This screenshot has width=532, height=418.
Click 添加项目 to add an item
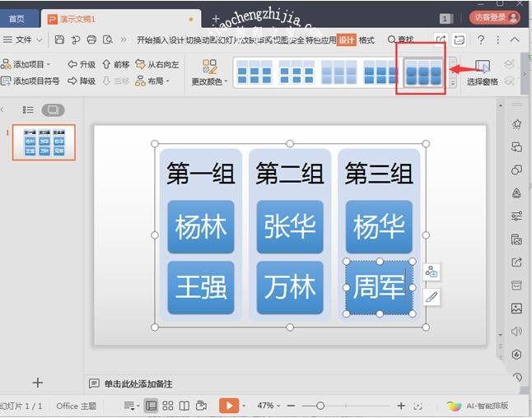pos(26,64)
